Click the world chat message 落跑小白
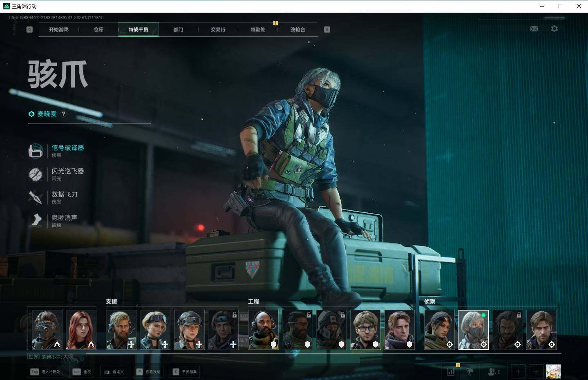 click(x=50, y=357)
